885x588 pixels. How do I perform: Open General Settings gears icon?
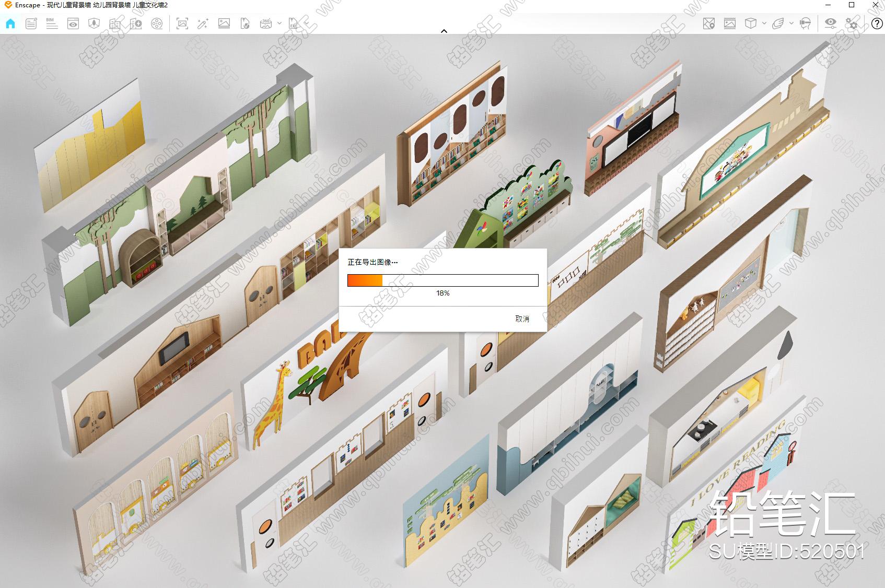(852, 23)
